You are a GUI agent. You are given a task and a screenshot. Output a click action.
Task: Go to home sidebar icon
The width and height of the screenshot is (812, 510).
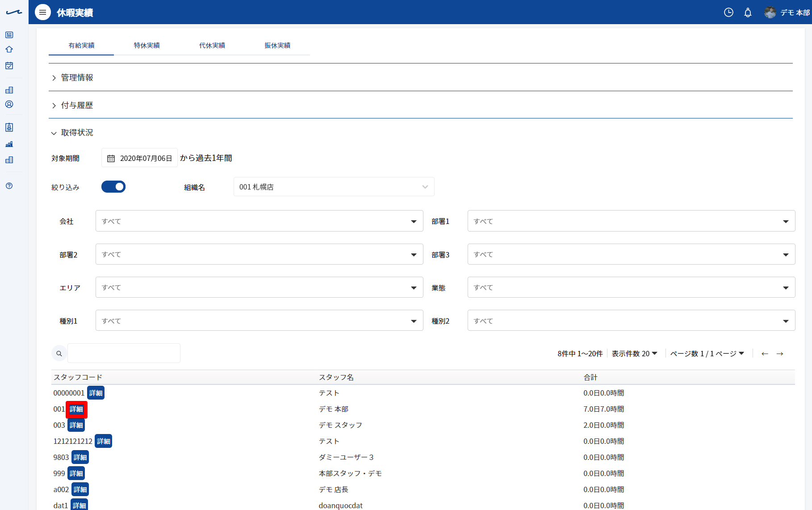(9, 49)
